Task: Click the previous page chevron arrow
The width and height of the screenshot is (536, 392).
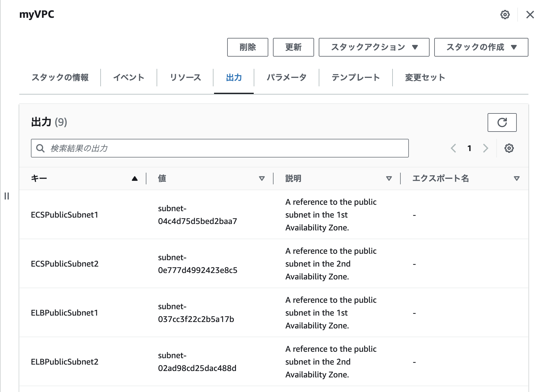Action: [453, 148]
